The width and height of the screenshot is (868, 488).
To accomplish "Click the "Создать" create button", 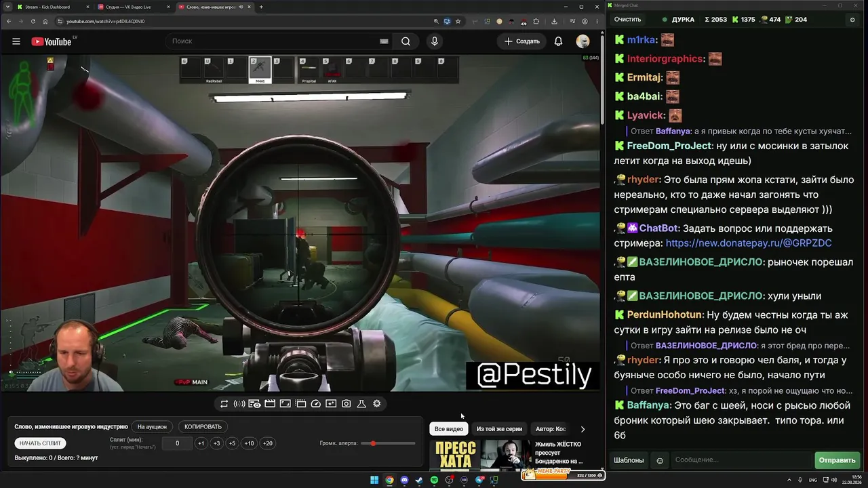I will (522, 41).
